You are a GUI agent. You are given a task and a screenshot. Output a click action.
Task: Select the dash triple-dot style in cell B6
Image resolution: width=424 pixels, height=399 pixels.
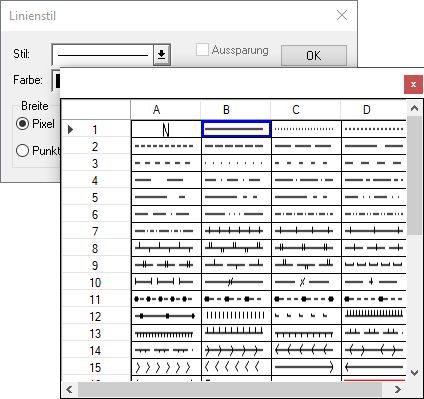click(x=236, y=214)
